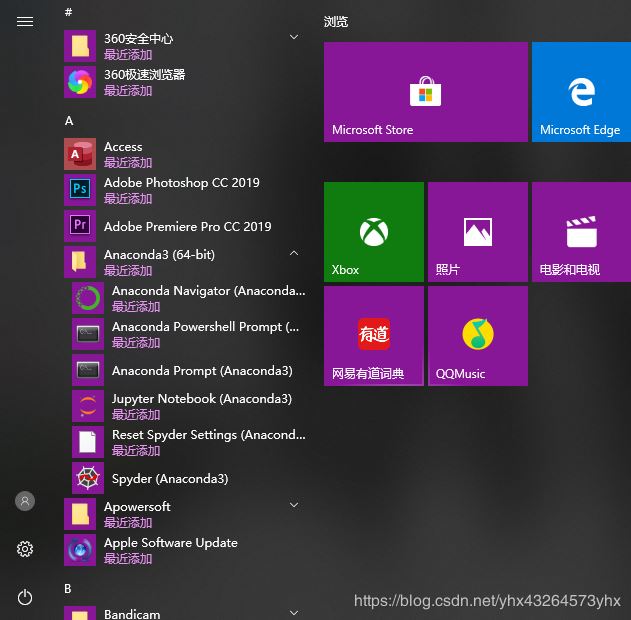The width and height of the screenshot is (631, 620).
Task: Select the '360极速浏览器' entry text
Action: tap(145, 75)
